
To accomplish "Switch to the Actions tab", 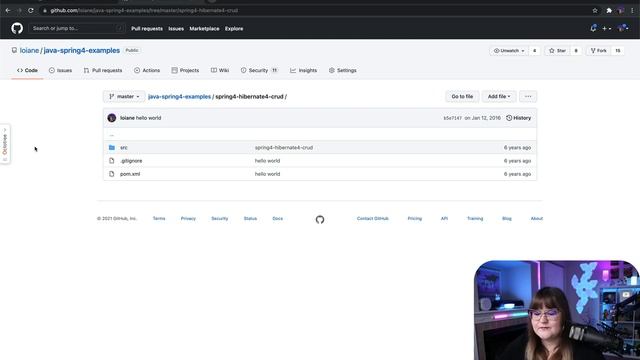I will pyautogui.click(x=147, y=70).
